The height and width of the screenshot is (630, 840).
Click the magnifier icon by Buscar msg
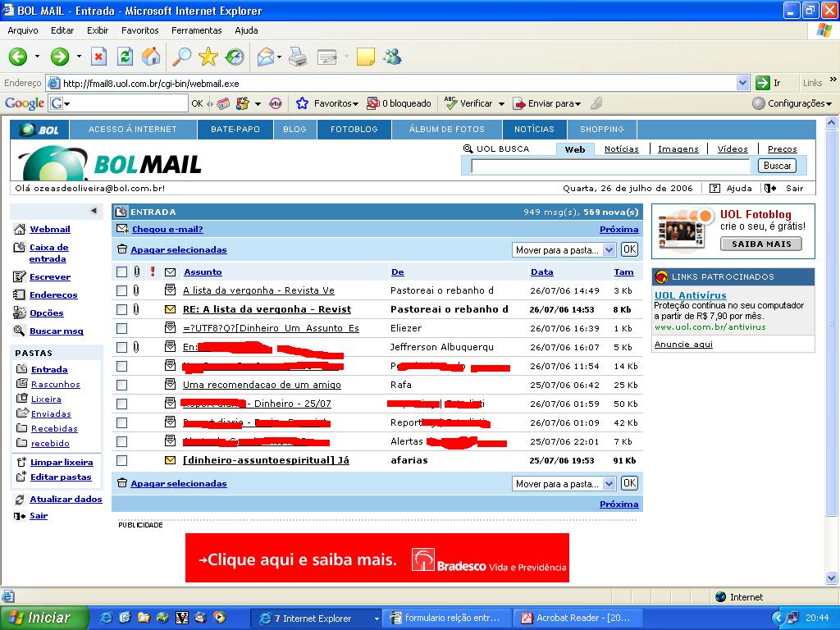point(20,331)
